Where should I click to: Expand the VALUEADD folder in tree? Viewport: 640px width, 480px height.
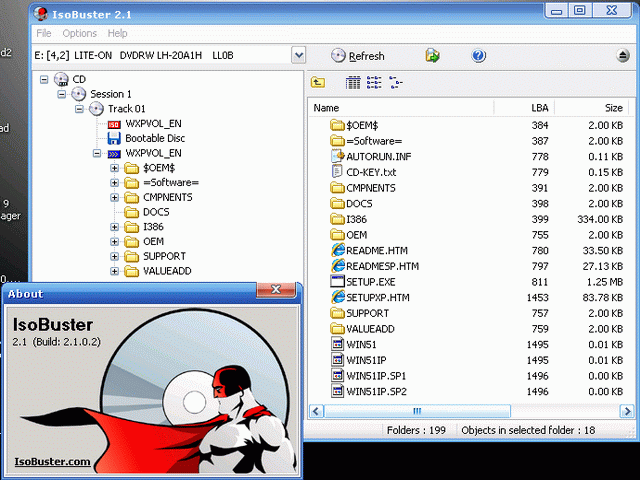[x=115, y=271]
